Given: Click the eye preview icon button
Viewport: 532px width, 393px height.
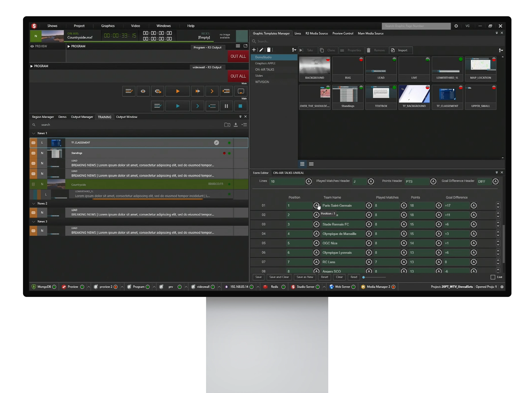Looking at the screenshot, I should tap(143, 91).
